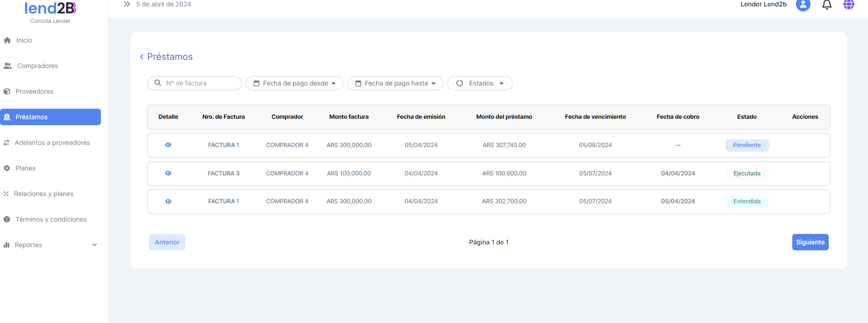Click the Anterior pagination button

[x=167, y=242]
